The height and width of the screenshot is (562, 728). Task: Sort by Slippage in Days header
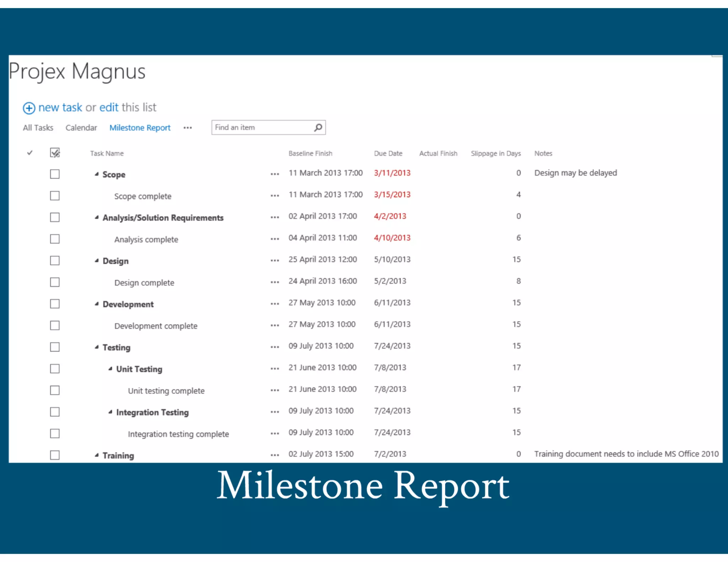click(496, 153)
